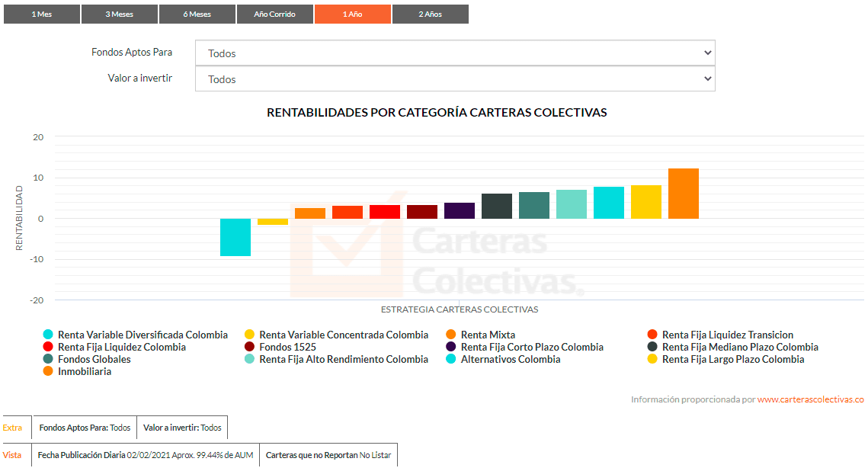Click the dark red Fondos 1525 bar
The width and height of the screenshot is (868, 468).
point(422,212)
